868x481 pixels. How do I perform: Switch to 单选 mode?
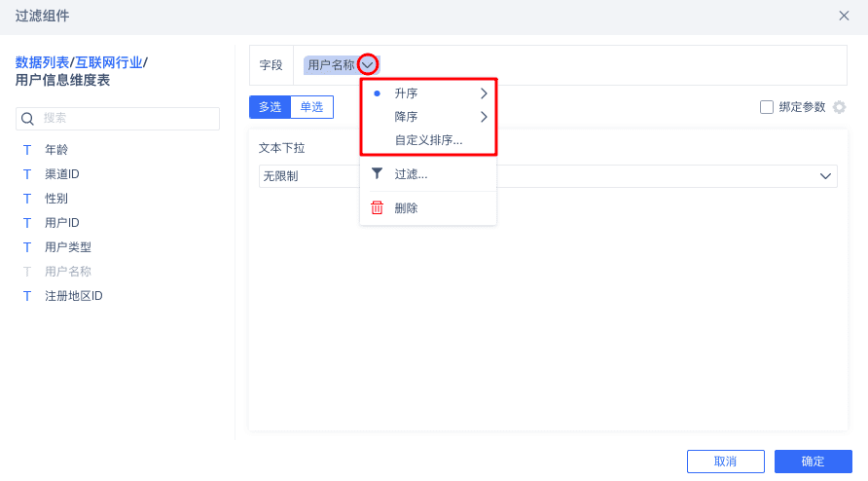click(311, 107)
